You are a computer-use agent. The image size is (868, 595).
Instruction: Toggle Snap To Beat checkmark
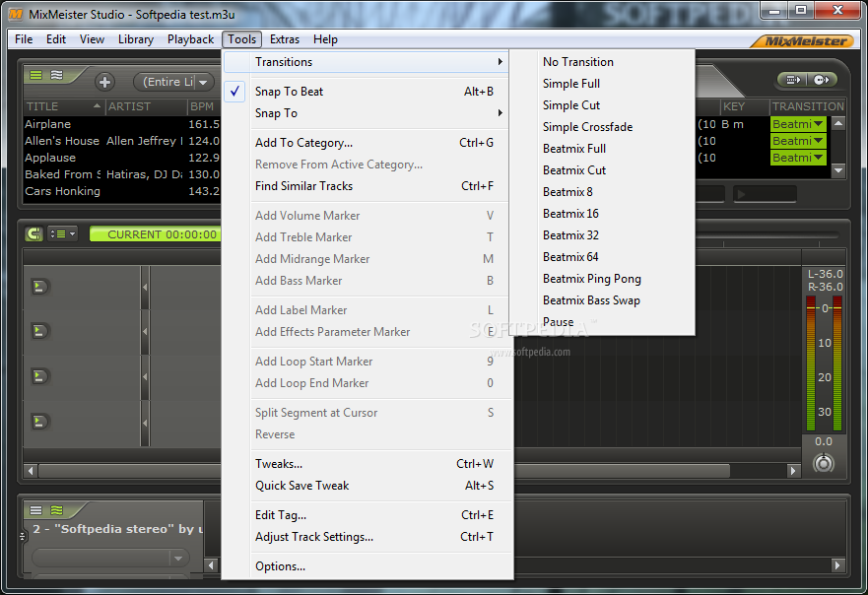pos(235,92)
